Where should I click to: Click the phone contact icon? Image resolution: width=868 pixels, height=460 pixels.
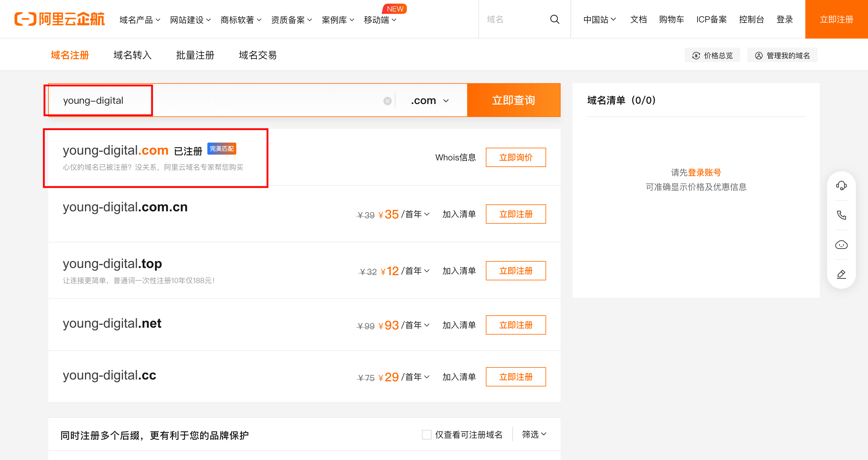pos(841,215)
